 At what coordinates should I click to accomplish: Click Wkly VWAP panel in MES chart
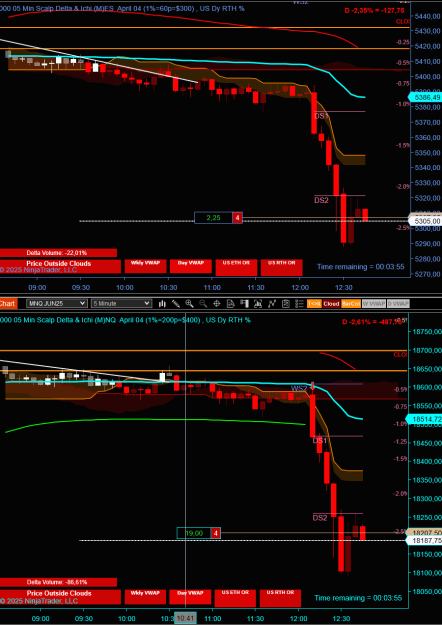(x=145, y=266)
